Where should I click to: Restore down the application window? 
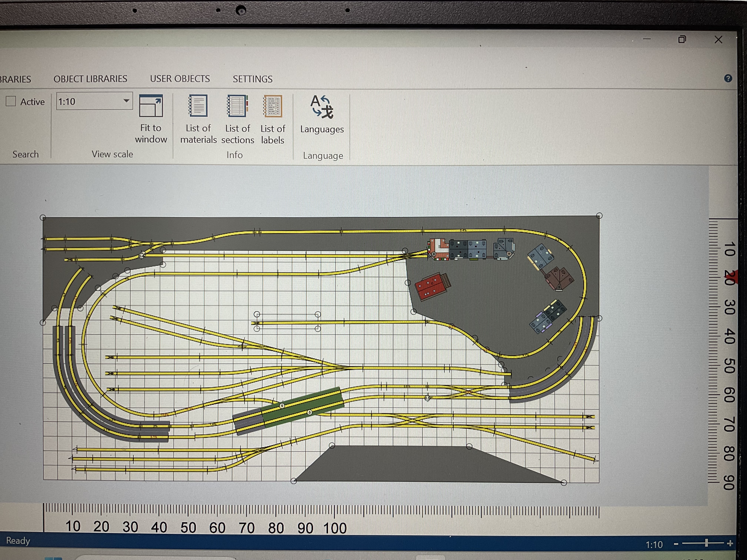point(682,39)
